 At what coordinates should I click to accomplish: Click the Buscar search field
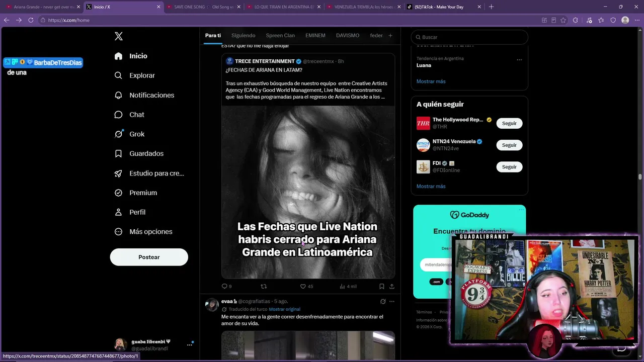[x=469, y=37]
